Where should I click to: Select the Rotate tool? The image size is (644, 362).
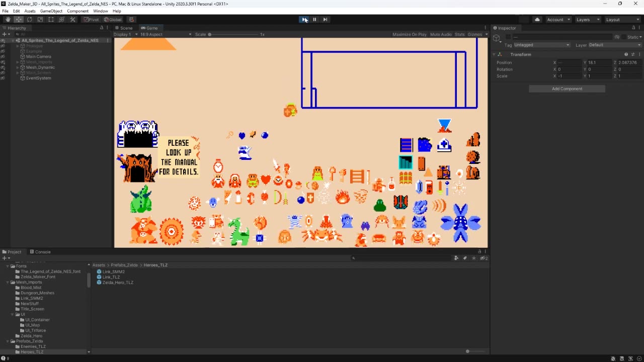[x=29, y=20]
